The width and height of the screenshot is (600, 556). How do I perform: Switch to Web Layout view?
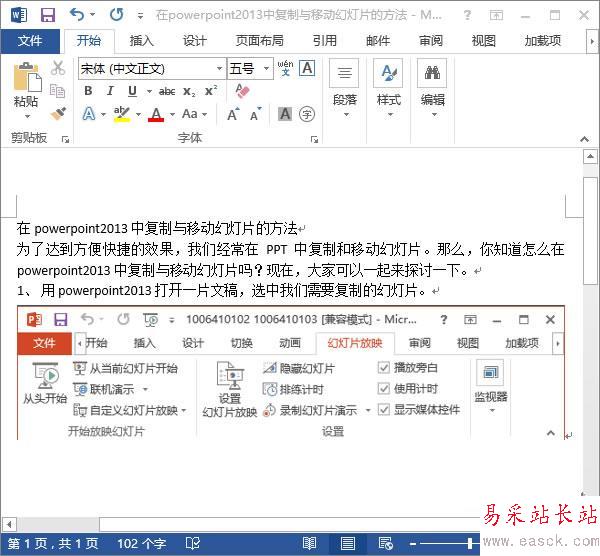tap(385, 543)
